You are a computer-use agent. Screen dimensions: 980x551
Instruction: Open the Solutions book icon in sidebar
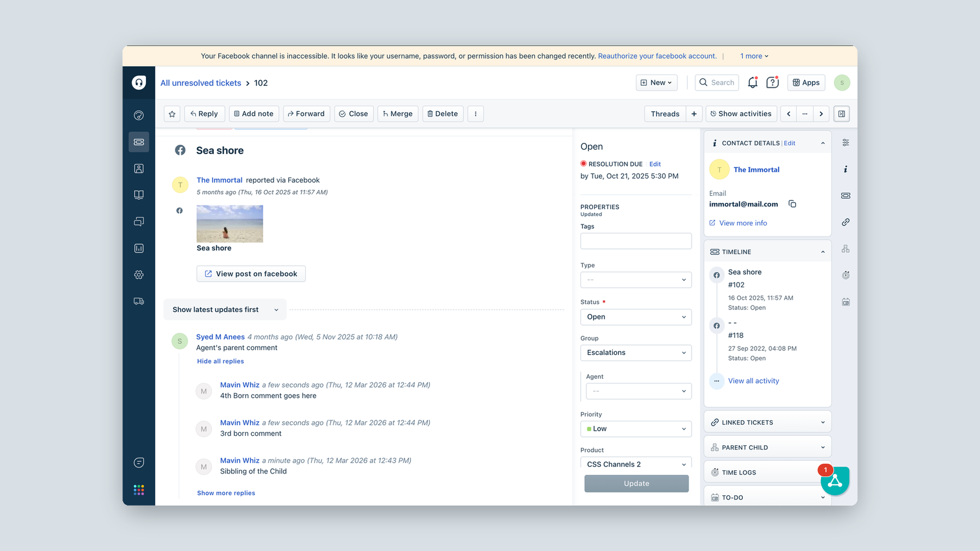[x=139, y=195]
